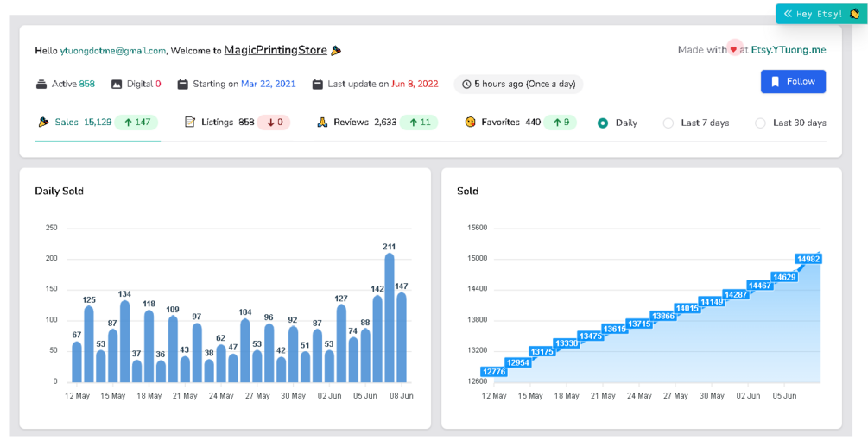
Task: Switch to Last 30 days view
Action: (760, 123)
